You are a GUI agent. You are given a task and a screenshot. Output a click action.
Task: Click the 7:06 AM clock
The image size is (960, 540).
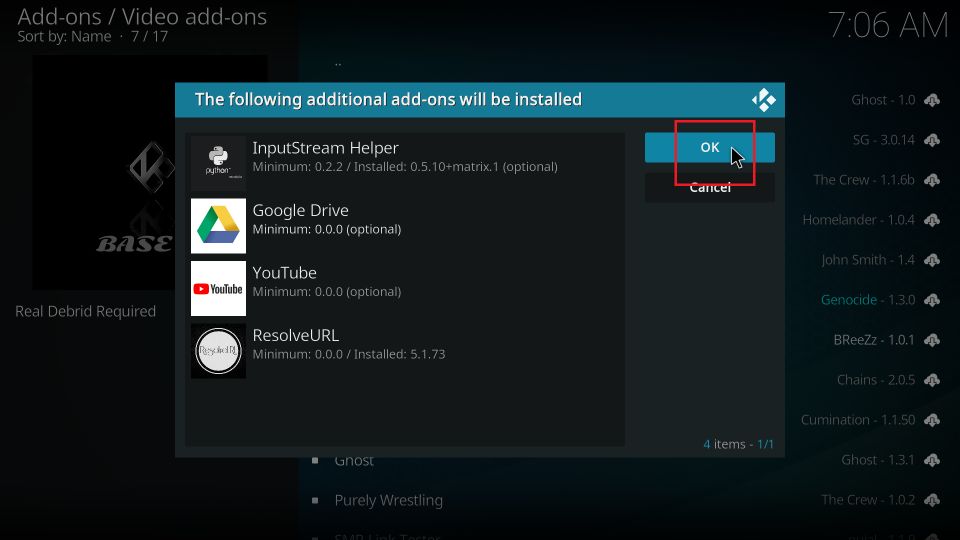coord(888,26)
